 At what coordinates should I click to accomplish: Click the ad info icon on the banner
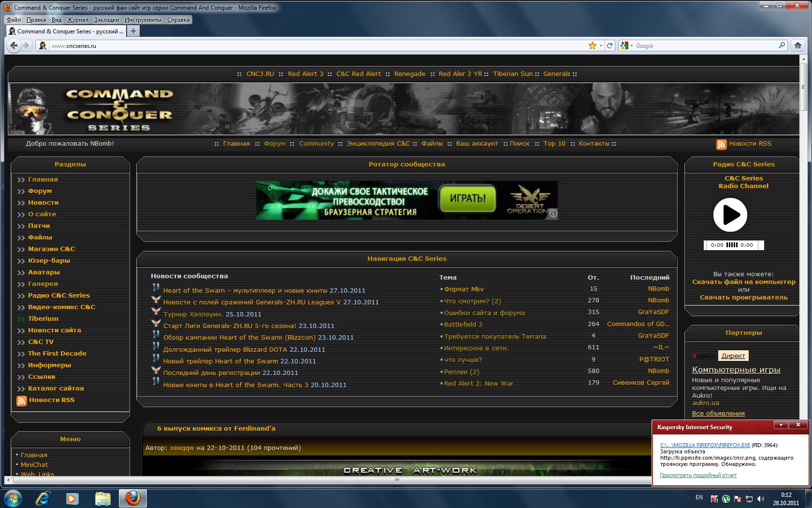(x=553, y=213)
